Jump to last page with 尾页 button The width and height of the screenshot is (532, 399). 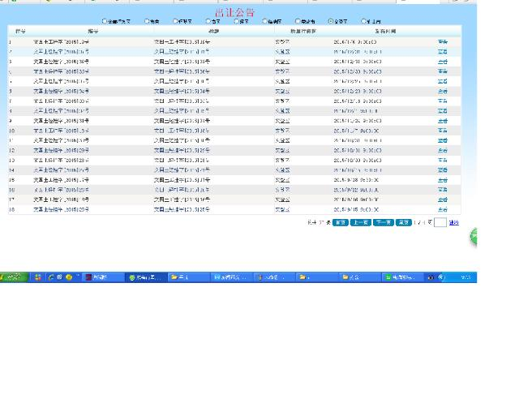click(x=403, y=222)
